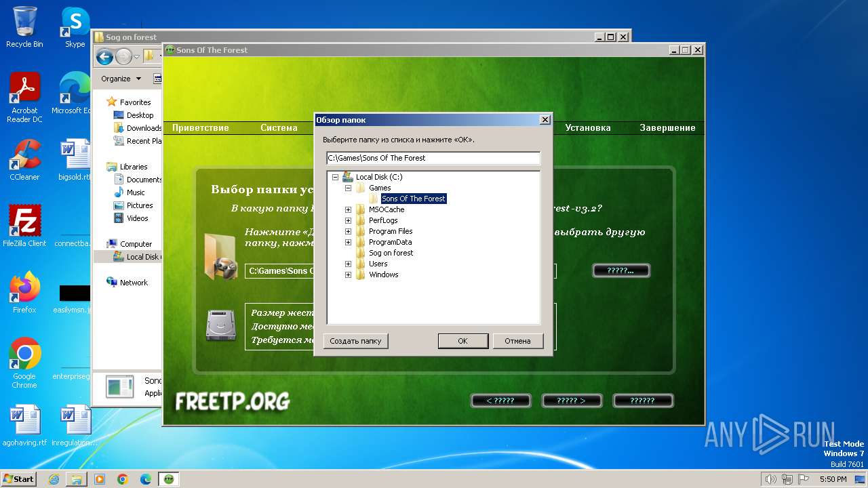The image size is (868, 488).
Task: Open Firefox desktop icon
Action: coord(24,293)
